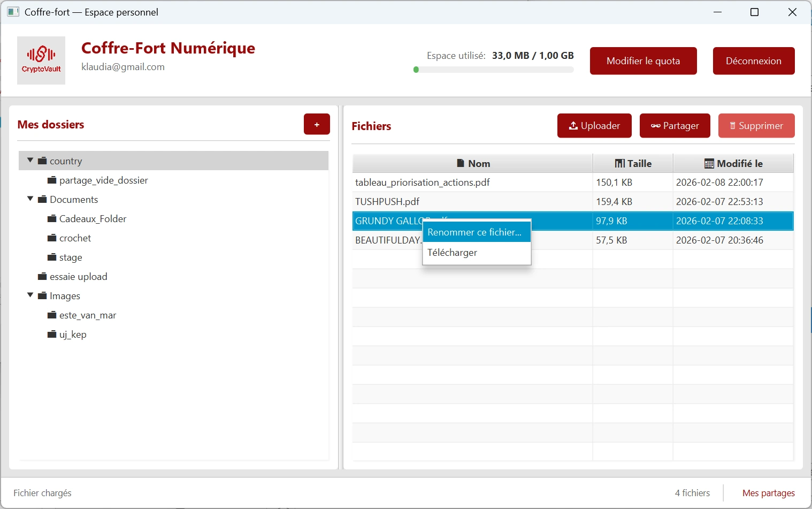Collapse the country folder tree
The image size is (812, 509).
30,160
